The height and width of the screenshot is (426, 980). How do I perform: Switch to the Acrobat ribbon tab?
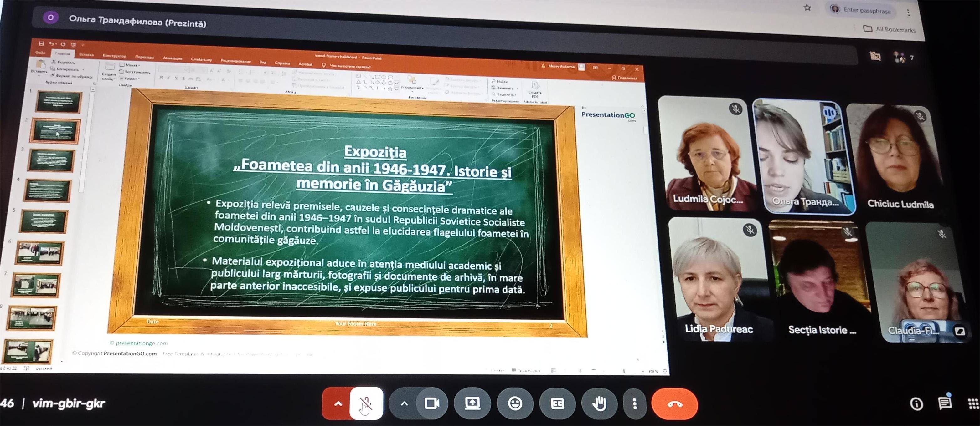coord(306,64)
